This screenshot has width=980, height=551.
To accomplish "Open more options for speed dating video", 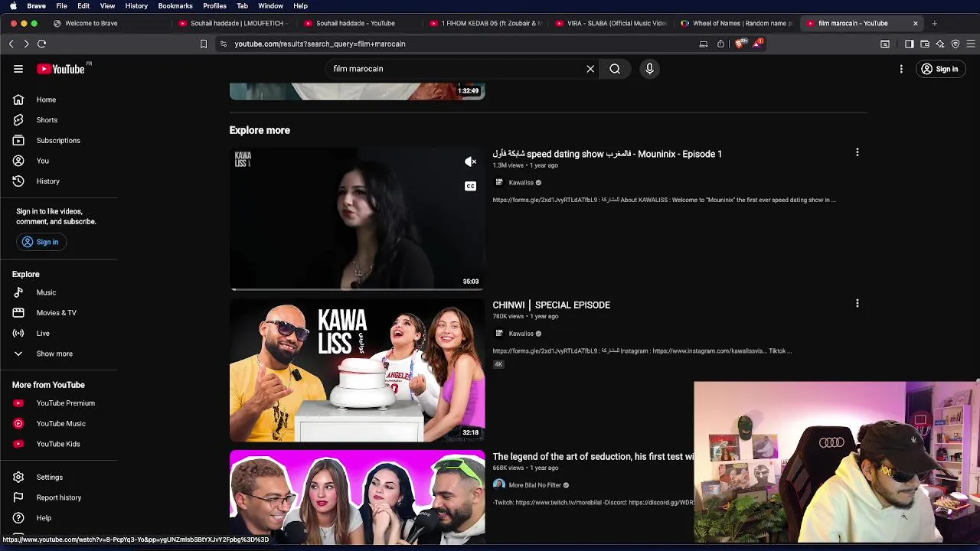I will [857, 152].
